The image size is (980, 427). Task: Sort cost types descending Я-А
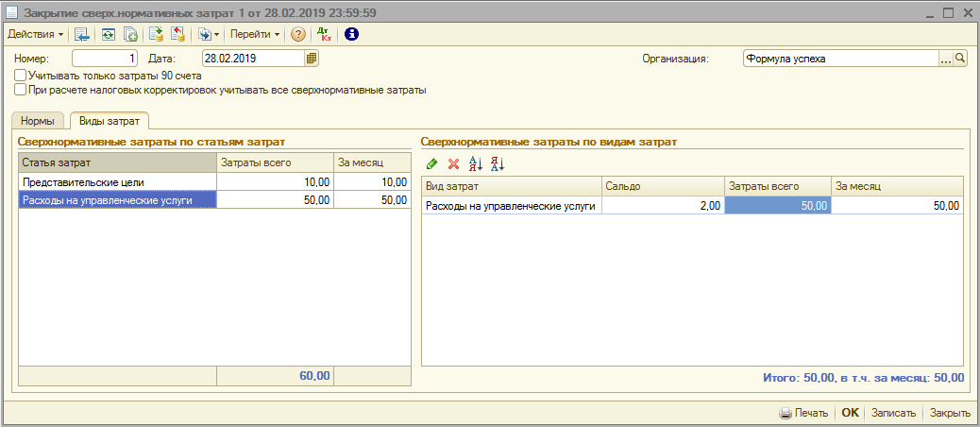tap(498, 163)
